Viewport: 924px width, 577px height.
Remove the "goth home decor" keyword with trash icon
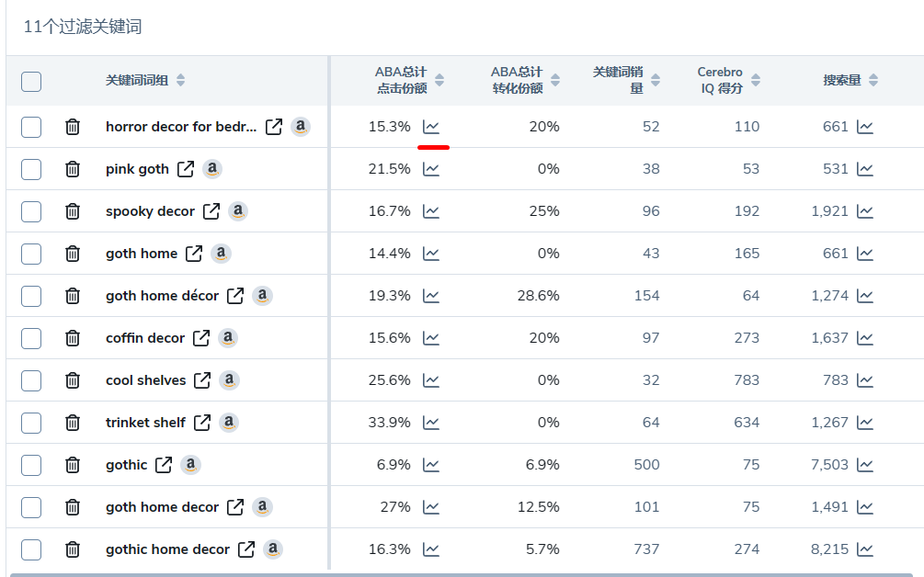pyautogui.click(x=73, y=507)
